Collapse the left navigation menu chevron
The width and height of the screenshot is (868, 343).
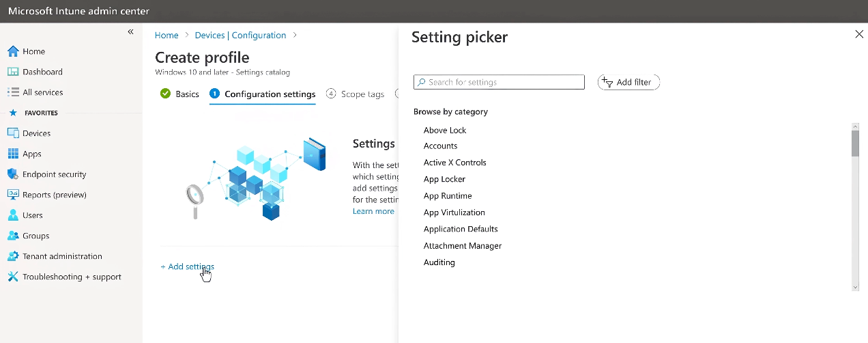130,32
